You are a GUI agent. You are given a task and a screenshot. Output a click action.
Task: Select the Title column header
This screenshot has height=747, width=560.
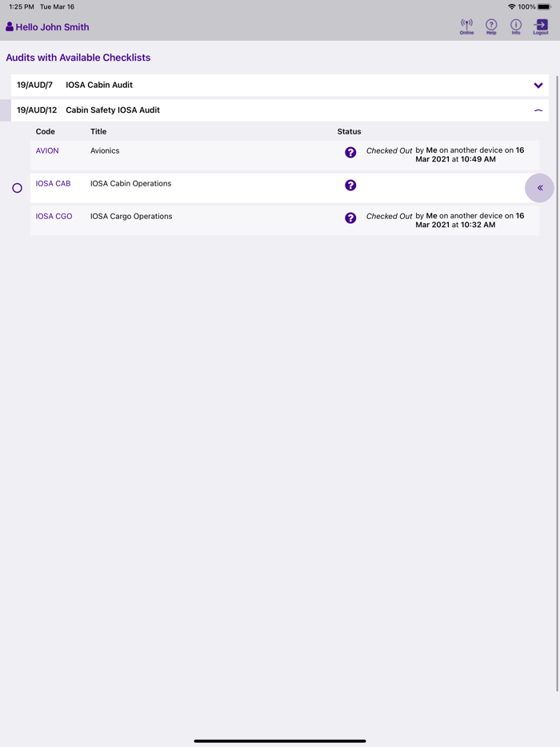tap(98, 131)
